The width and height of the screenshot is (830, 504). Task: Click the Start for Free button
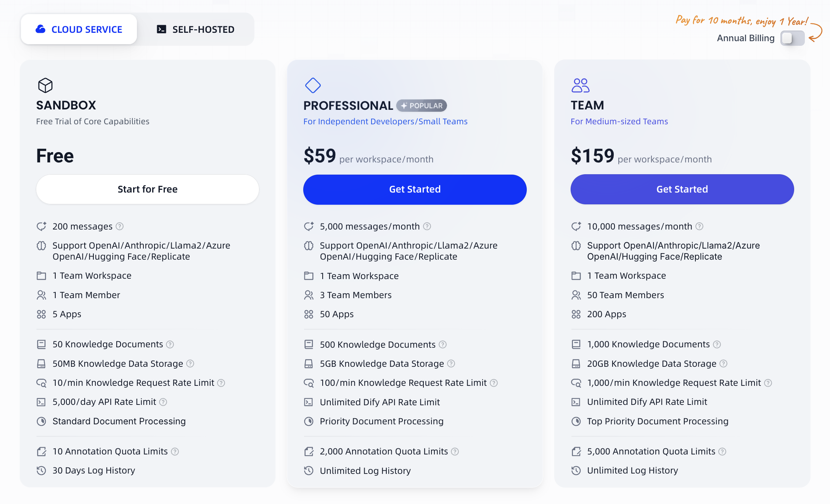pyautogui.click(x=148, y=189)
